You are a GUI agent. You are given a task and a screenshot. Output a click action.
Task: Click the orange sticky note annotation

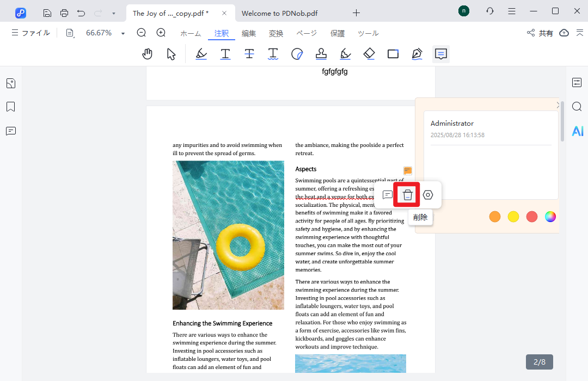tap(408, 170)
